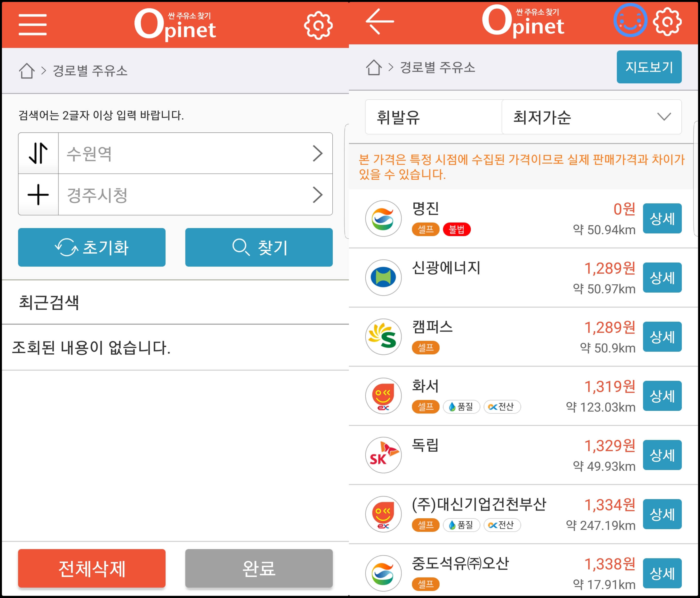
Task: Tap the 0원 price for 명진
Action: [624, 209]
